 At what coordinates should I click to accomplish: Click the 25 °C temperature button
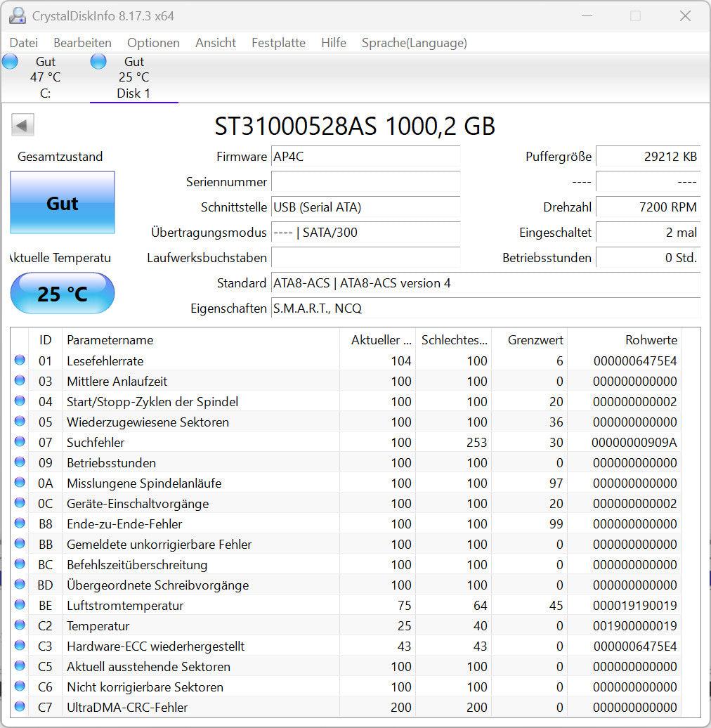coord(63,293)
